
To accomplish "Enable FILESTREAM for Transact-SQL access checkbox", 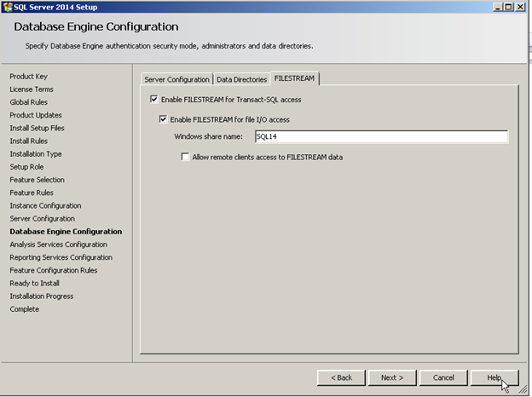I will pos(154,99).
